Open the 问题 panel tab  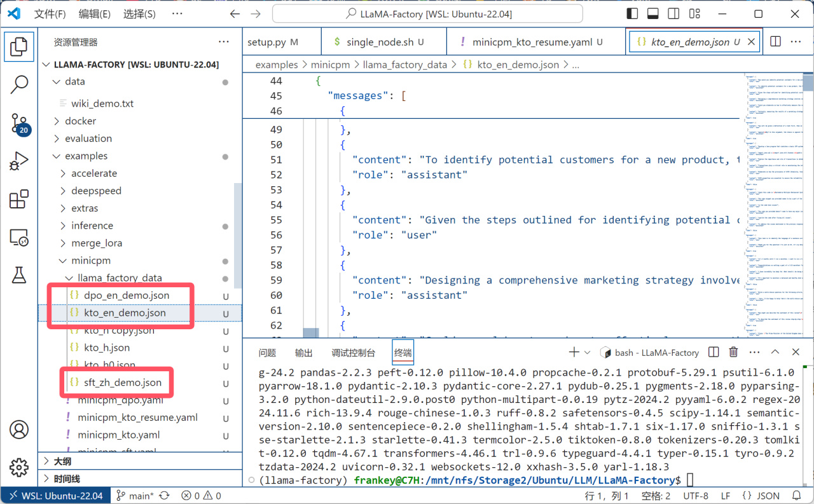tap(267, 353)
